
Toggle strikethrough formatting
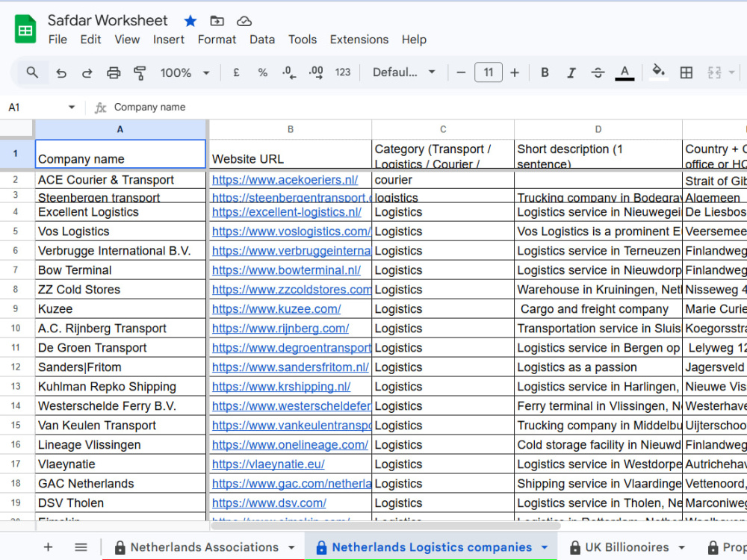598,72
